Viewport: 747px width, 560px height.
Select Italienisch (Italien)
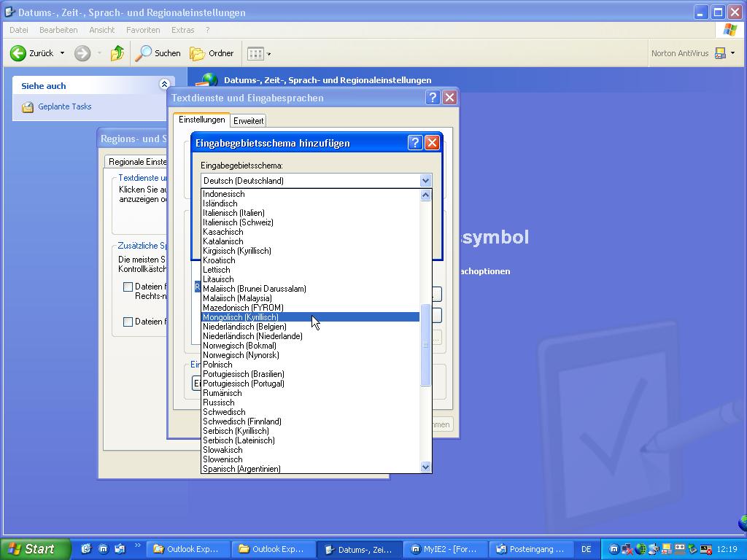point(310,213)
